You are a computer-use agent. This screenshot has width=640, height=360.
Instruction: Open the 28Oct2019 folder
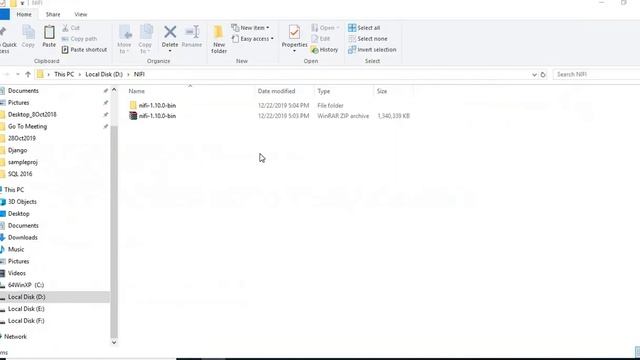[22, 138]
